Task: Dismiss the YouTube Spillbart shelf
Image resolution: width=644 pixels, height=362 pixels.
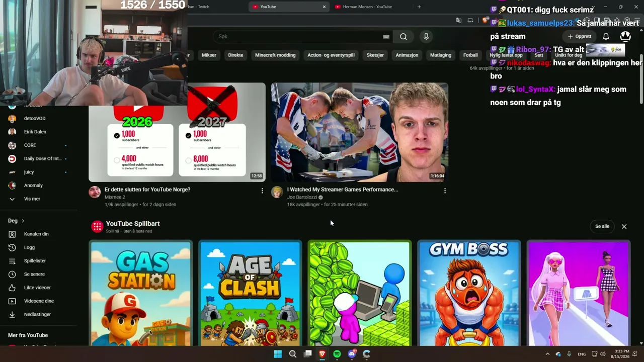Action: coord(624,227)
